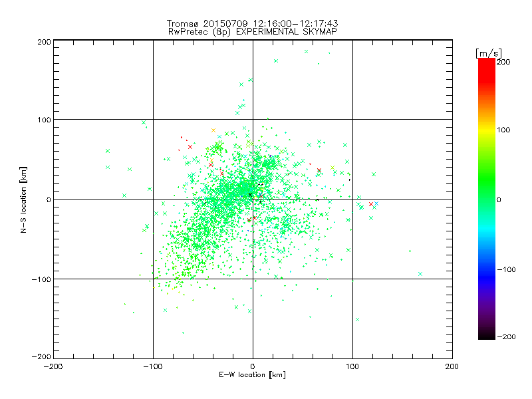
Task: Click the "-100" tick label on the E-W axis
Action: [x=153, y=366]
